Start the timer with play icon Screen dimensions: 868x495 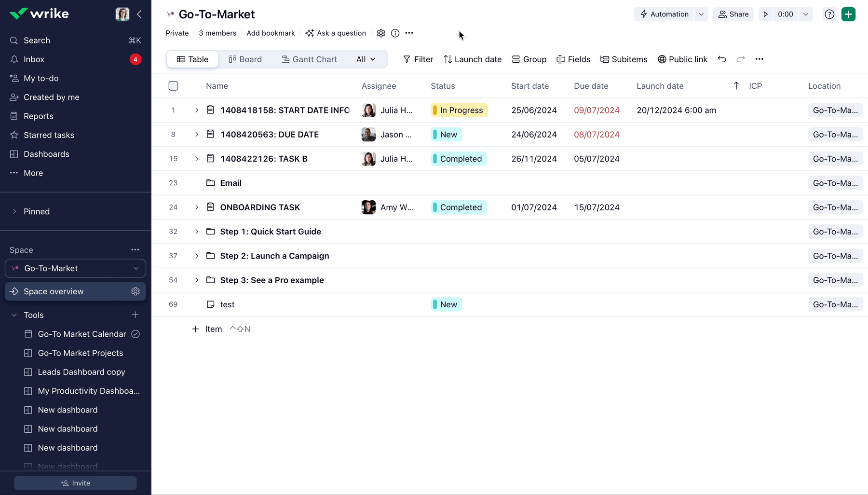(765, 14)
